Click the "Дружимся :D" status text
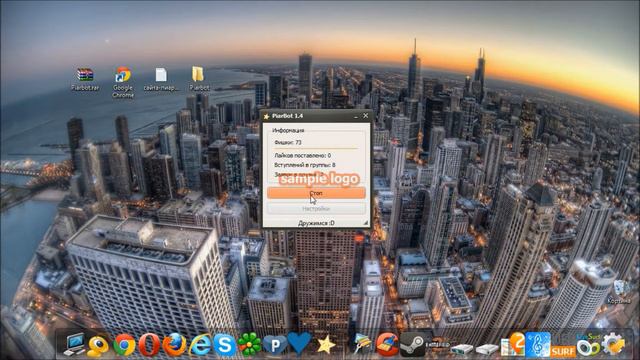The image size is (640, 360). pos(316,223)
